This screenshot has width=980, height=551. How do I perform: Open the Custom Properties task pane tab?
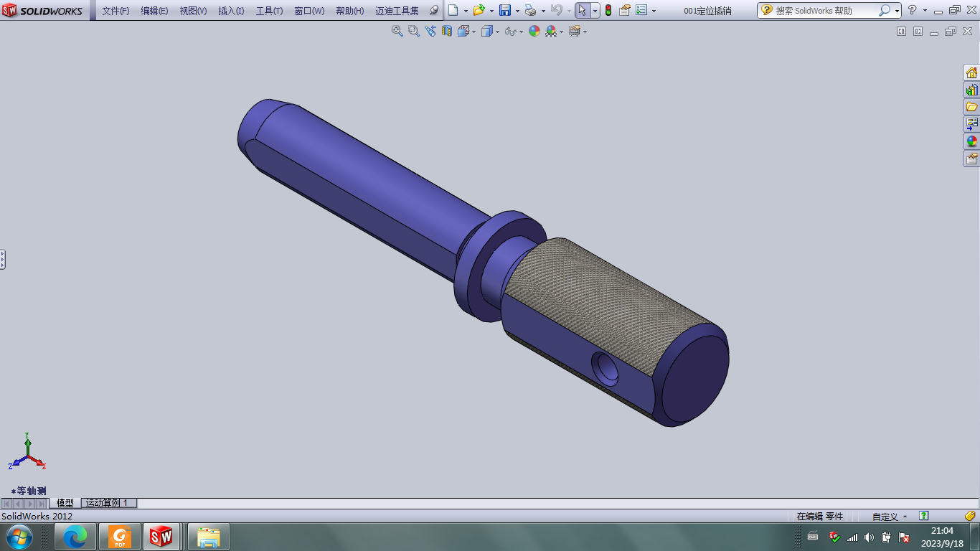(971, 159)
